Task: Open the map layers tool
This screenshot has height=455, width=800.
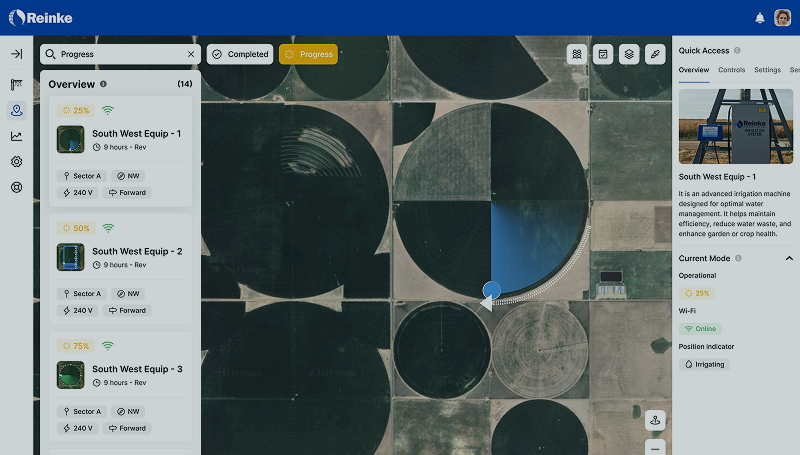Action: point(629,54)
